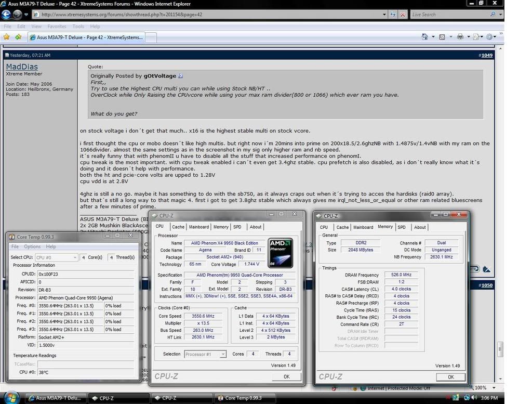Click the browser Forward arrow button
The height and width of the screenshot is (404, 532).
tap(17, 14)
